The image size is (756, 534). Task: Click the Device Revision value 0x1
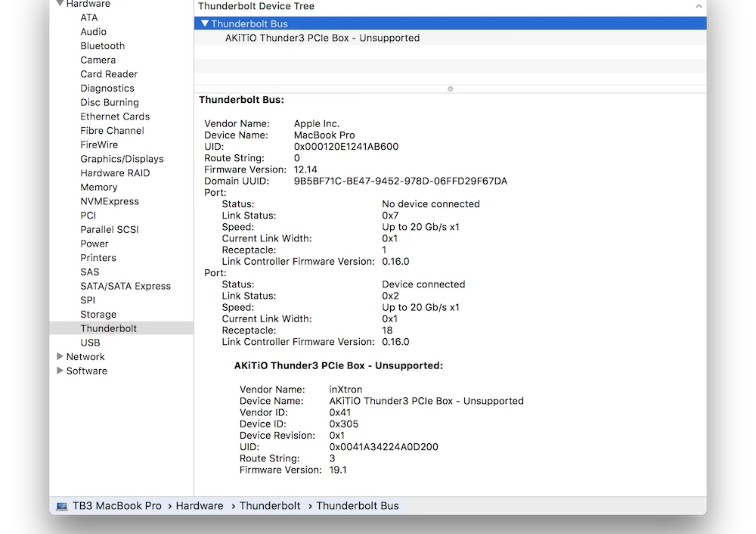click(337, 436)
